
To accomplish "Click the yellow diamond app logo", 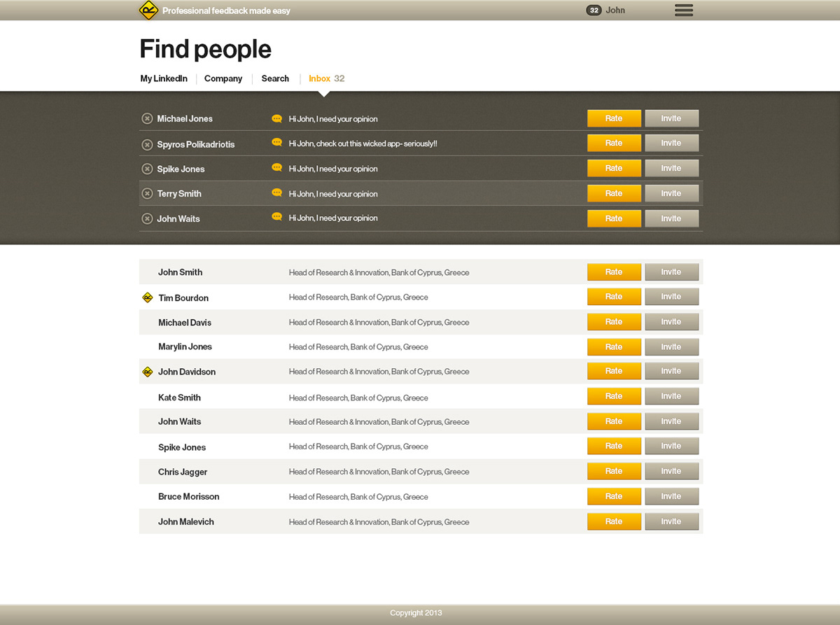I will tap(148, 10).
